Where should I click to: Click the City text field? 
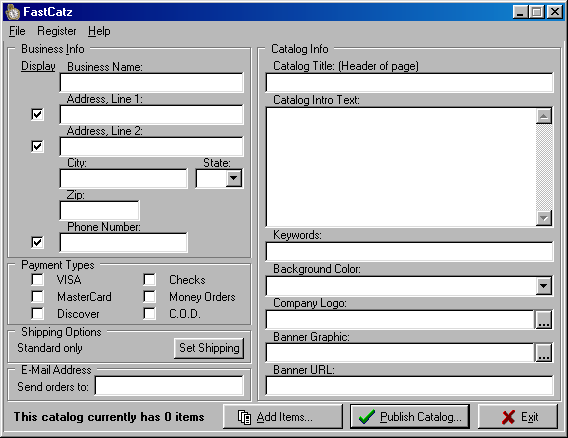click(124, 178)
